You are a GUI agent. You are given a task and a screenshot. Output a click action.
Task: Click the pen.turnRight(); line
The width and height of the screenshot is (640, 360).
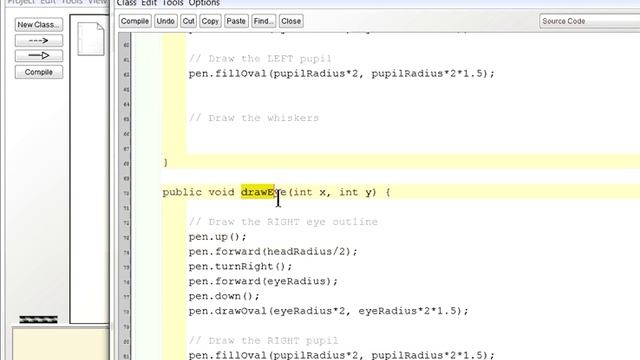tap(240, 267)
